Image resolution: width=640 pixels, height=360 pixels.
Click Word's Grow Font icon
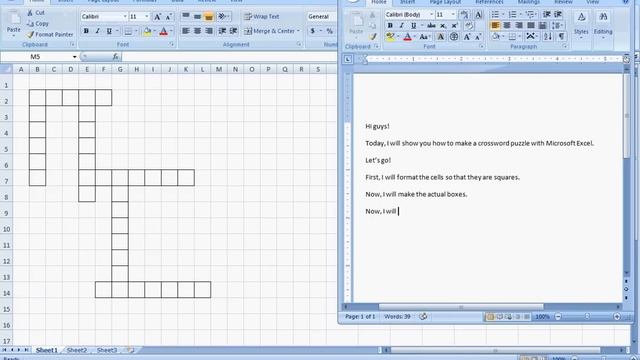467,37
